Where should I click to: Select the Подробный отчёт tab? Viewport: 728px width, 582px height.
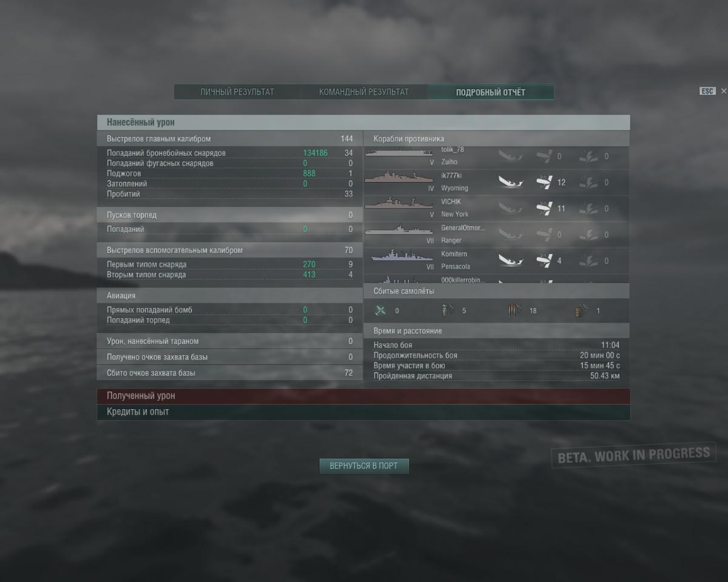click(491, 92)
